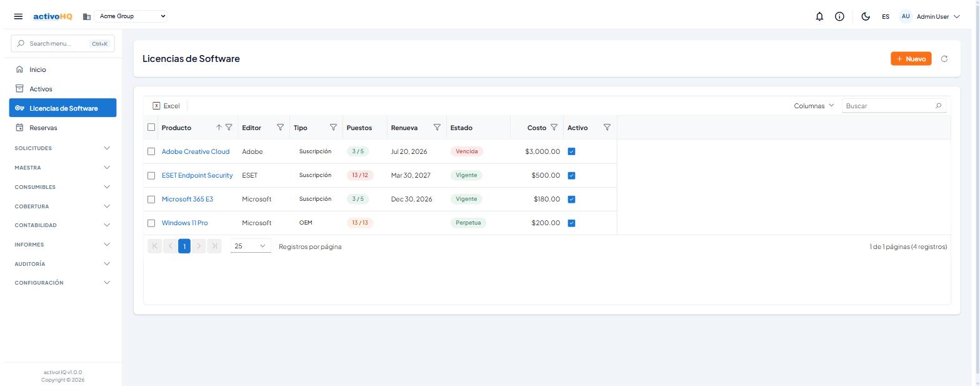Open the Costo column filter
The width and height of the screenshot is (980, 386).
click(554, 128)
